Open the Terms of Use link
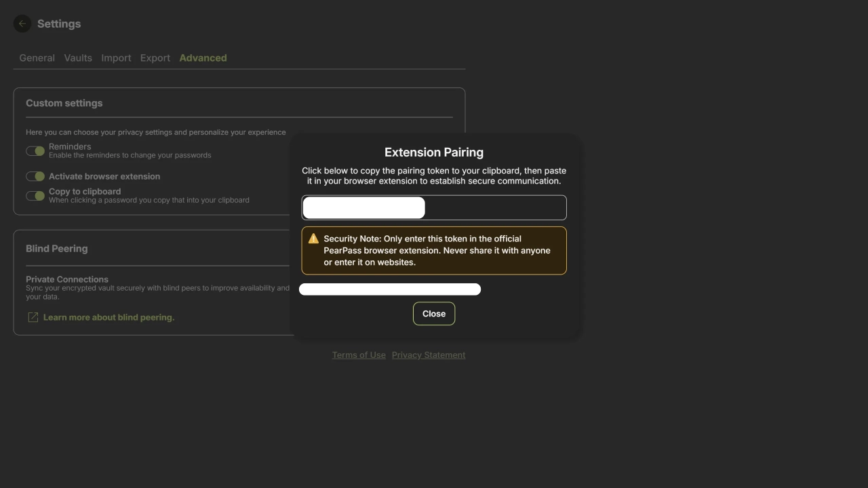Viewport: 868px width, 488px height. click(x=359, y=355)
